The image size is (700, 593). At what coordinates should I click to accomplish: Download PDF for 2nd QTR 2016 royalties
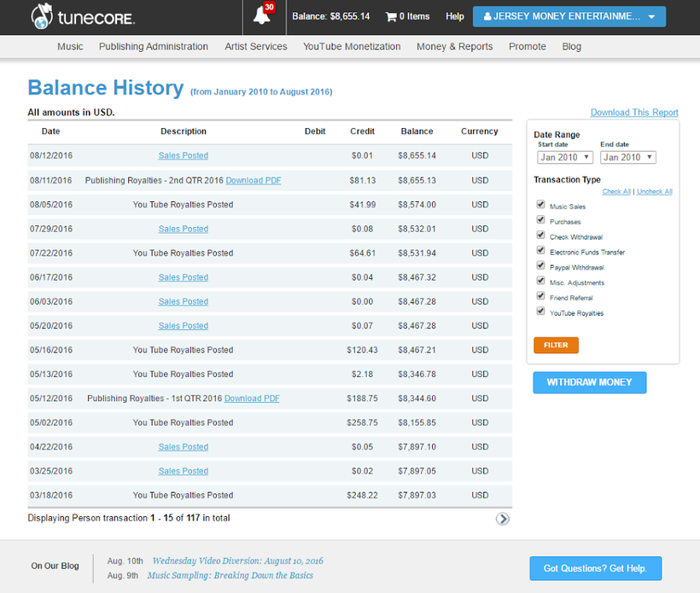click(x=254, y=180)
